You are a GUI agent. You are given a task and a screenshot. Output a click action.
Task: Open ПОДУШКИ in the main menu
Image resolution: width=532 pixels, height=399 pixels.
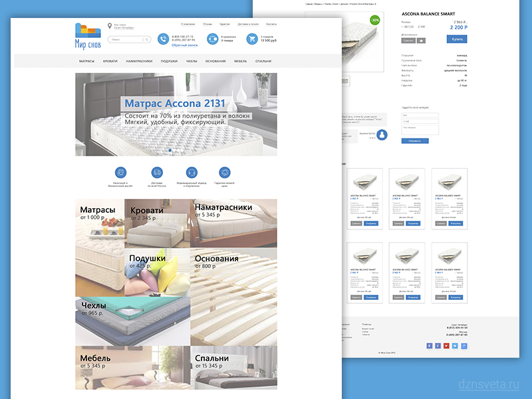(x=169, y=61)
